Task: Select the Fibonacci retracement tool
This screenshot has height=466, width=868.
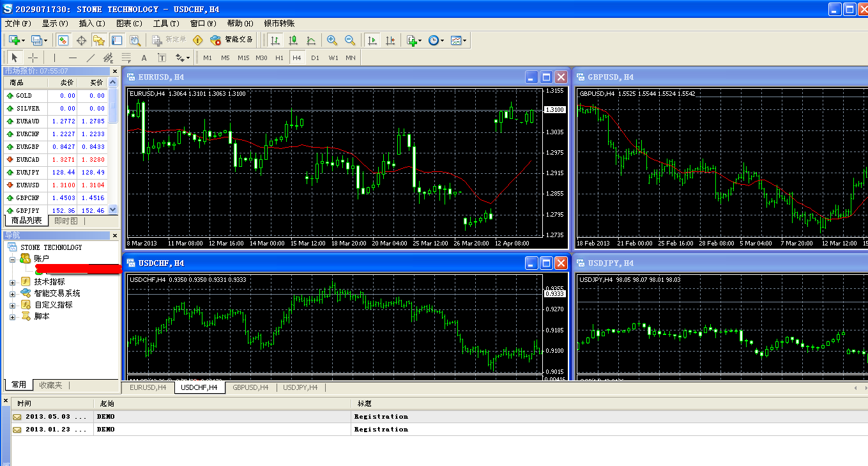Action: pos(126,58)
